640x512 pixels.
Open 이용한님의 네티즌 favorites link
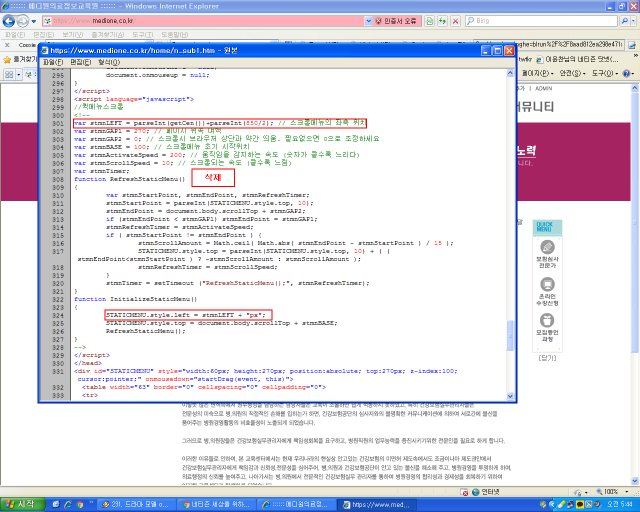pyautogui.click(x=577, y=60)
